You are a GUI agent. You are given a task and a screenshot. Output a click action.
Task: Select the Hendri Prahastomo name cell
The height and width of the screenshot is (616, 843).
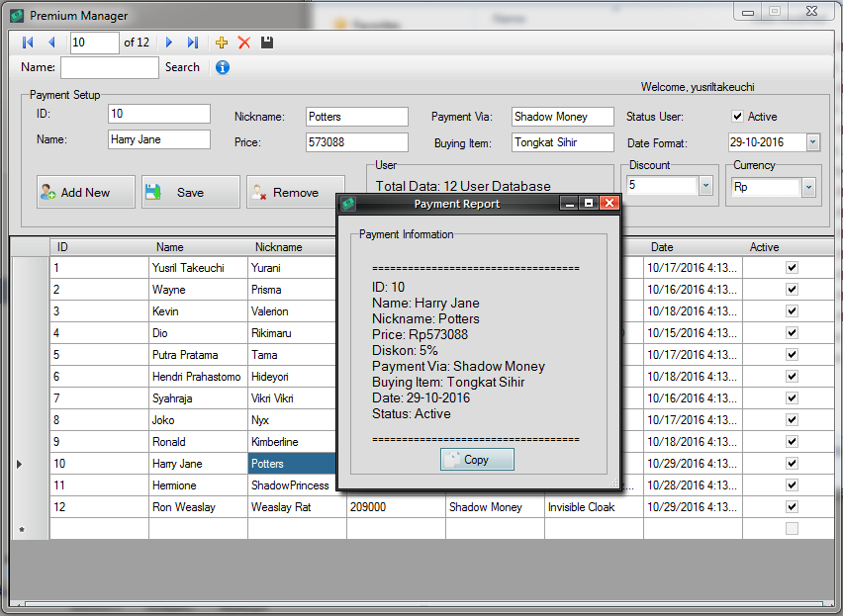tap(199, 377)
